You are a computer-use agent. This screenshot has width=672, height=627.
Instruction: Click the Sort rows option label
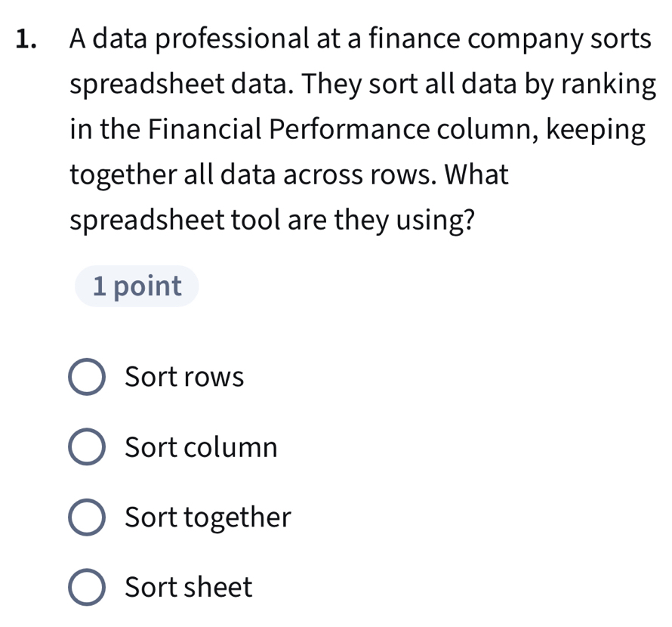184,377
